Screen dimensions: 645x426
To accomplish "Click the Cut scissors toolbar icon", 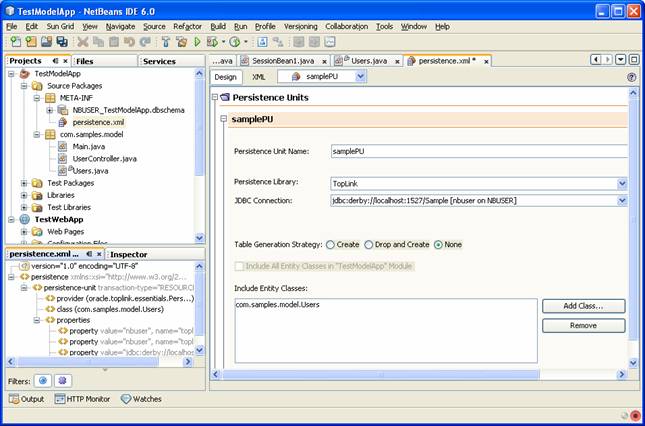I will [82, 42].
